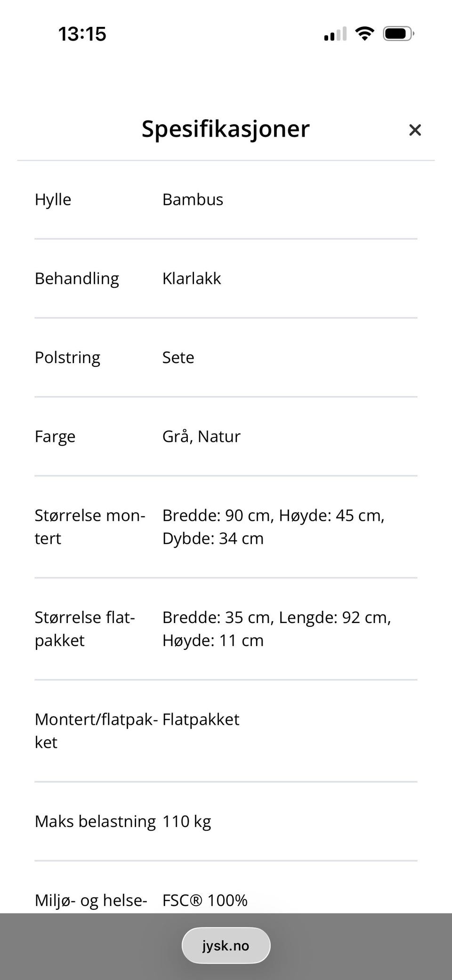This screenshot has width=452, height=980.
Task: Select the Behandling row
Action: [x=77, y=278]
